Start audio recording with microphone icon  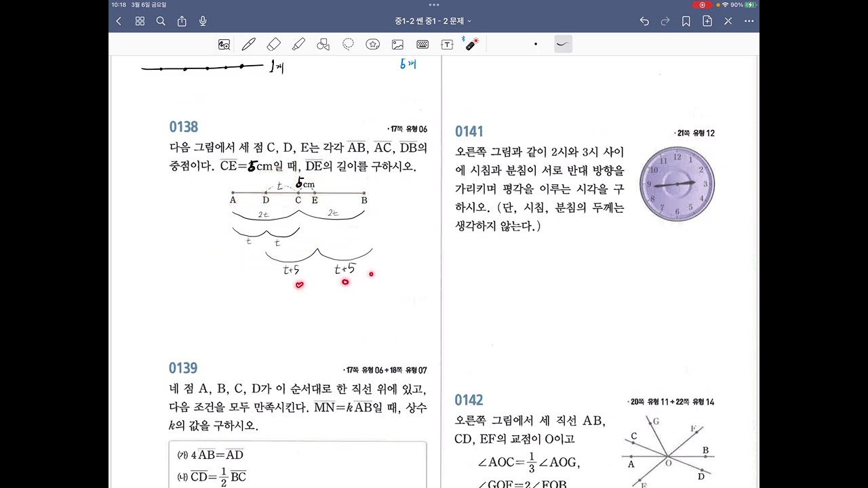point(203,21)
